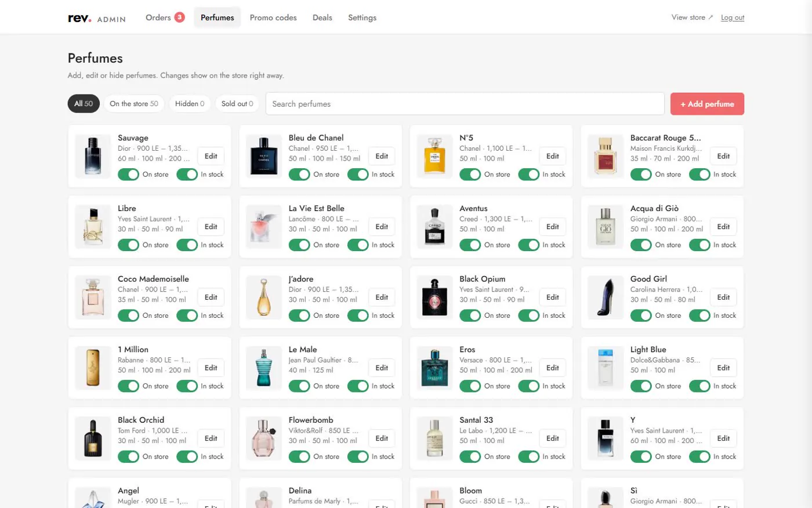
Task: Open Edit for Eros
Action: 553,368
